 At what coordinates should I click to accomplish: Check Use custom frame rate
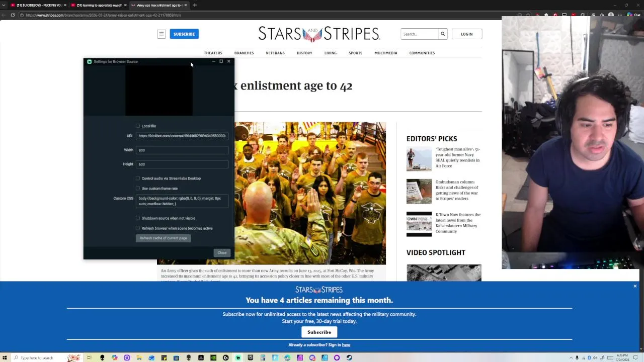pyautogui.click(x=138, y=188)
